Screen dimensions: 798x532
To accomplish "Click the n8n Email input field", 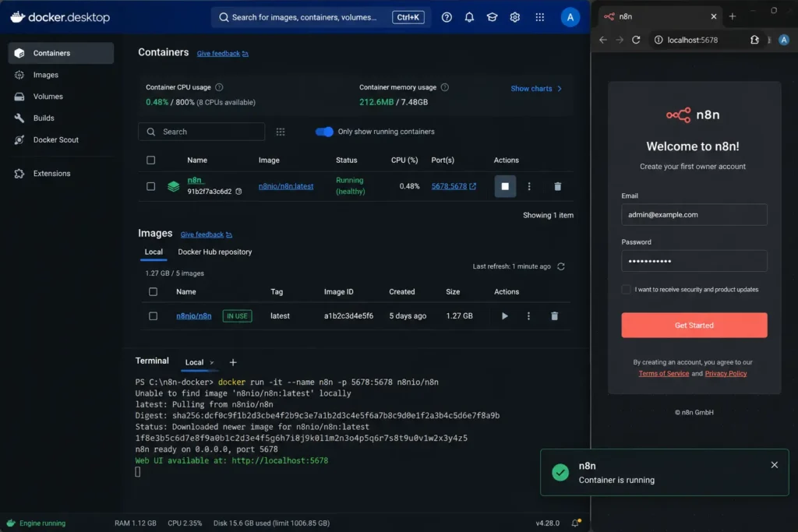I will [x=694, y=215].
